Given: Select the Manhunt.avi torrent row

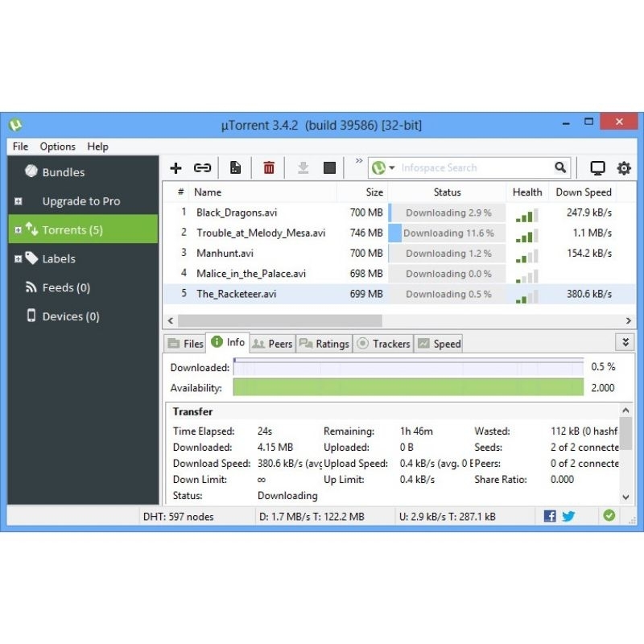Looking at the screenshot, I should click(398, 253).
